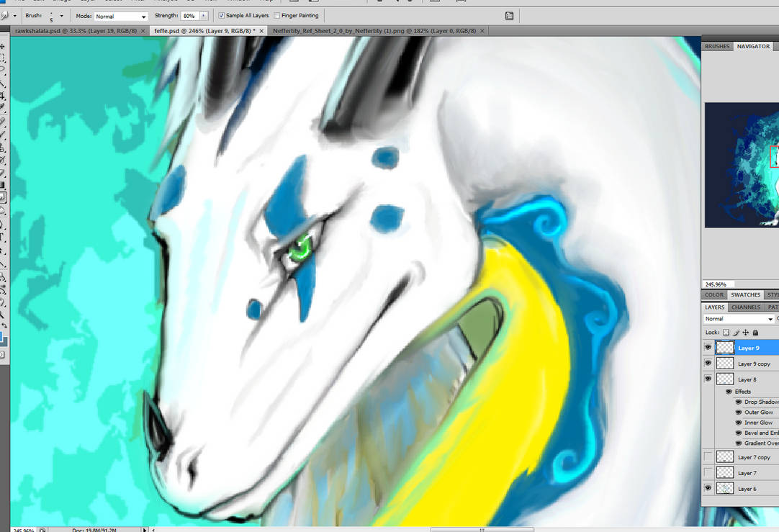Click Strength value field 80%

[190, 16]
